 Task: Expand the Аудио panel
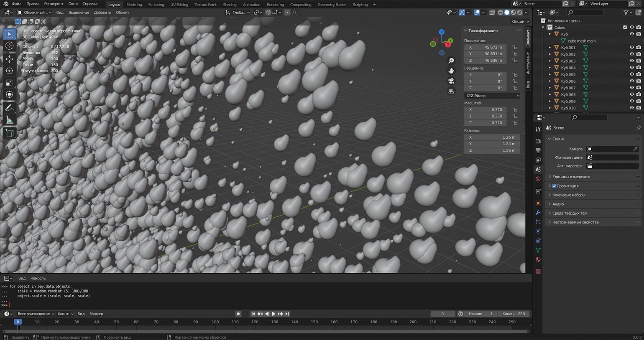[593, 204]
